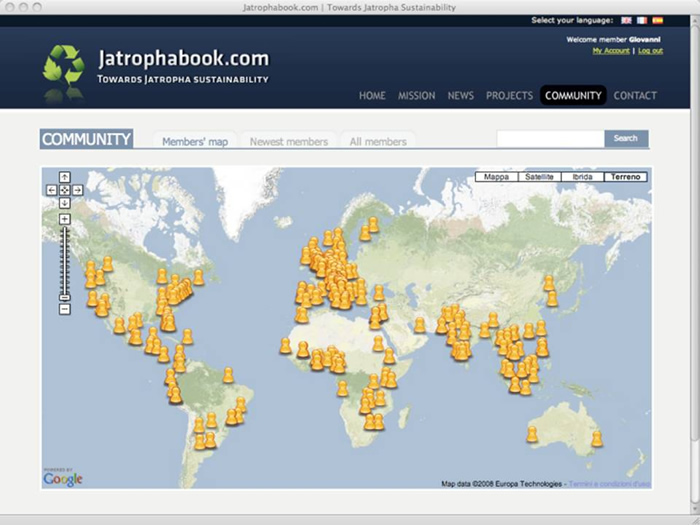Switch to the All members tab
Screen dimensions: 700x525
coord(378,141)
